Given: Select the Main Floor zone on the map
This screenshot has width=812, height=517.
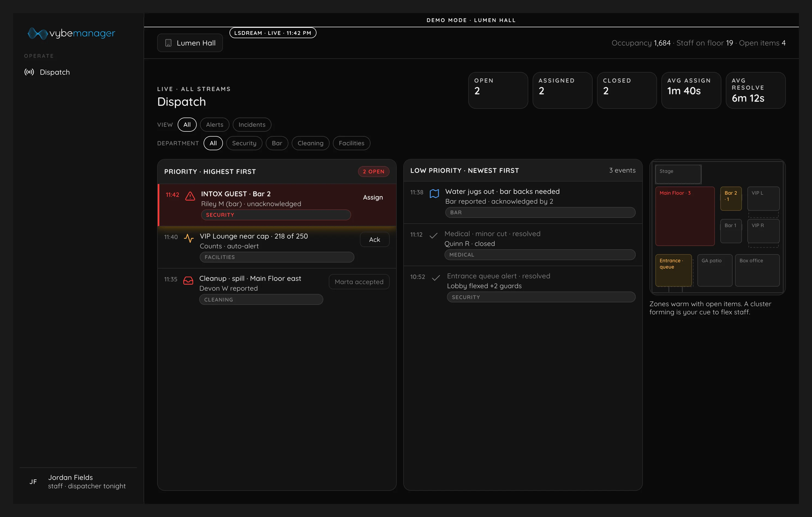Looking at the screenshot, I should (x=685, y=216).
